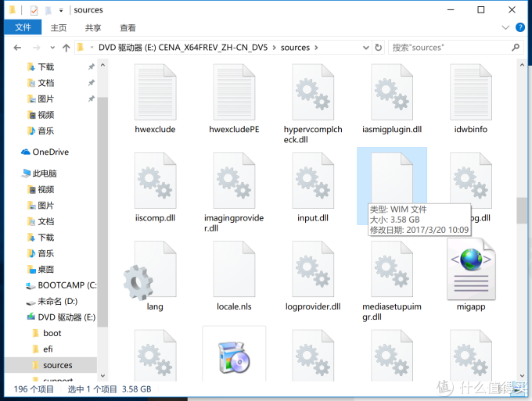Expand the sources breadcrumb chevron
Screen dimensions: 532x401
coord(316,48)
